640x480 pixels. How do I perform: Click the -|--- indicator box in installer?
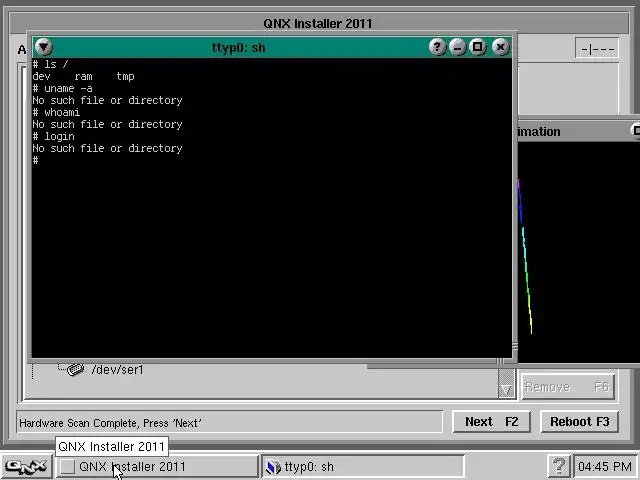[x=597, y=49]
